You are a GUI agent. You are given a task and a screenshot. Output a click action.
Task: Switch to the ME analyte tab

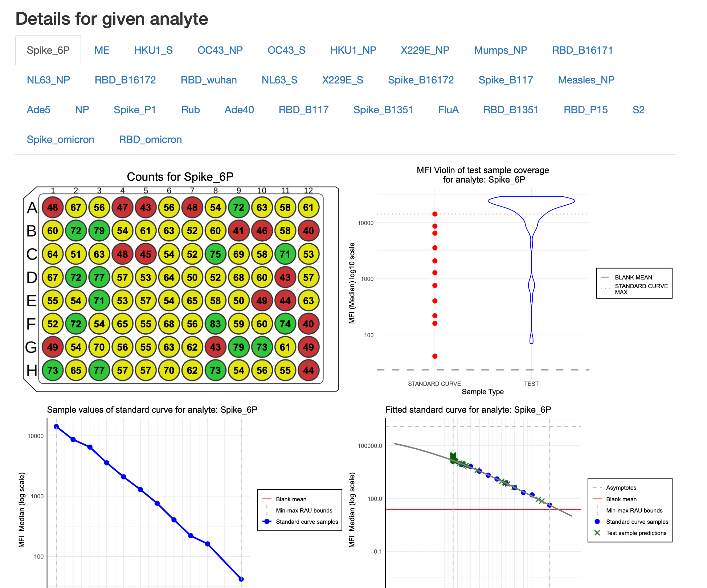click(102, 50)
